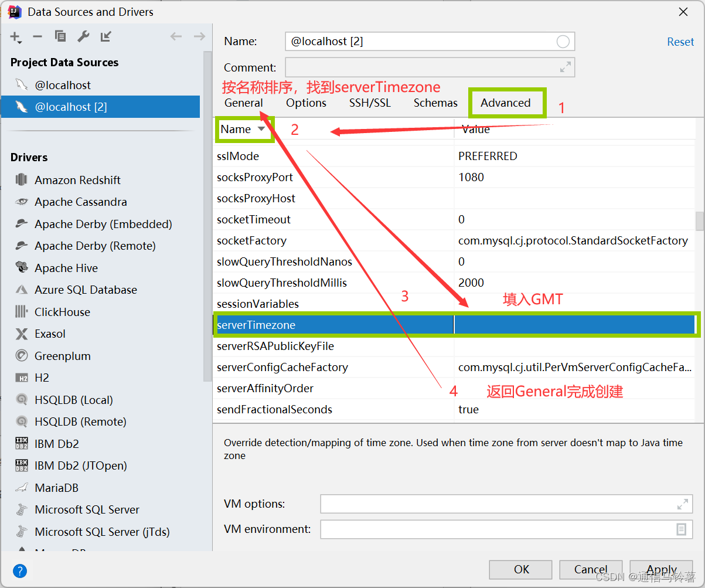
Task: Duplicate @localhost [2] with the copy icon
Action: point(60,36)
